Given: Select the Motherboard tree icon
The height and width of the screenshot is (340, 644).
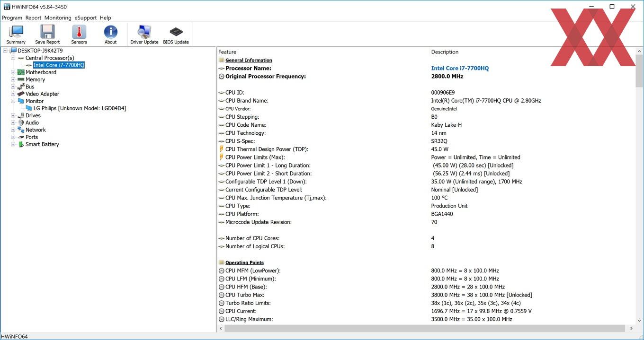Looking at the screenshot, I should pyautogui.click(x=21, y=72).
